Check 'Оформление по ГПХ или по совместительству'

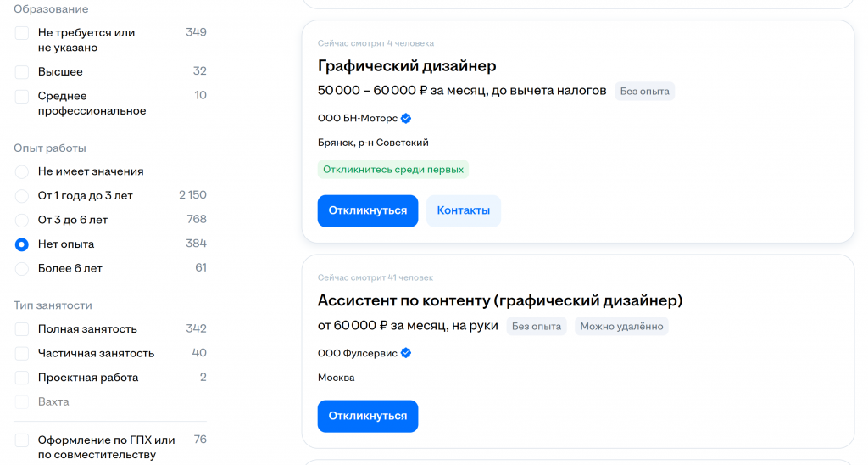coord(21,440)
